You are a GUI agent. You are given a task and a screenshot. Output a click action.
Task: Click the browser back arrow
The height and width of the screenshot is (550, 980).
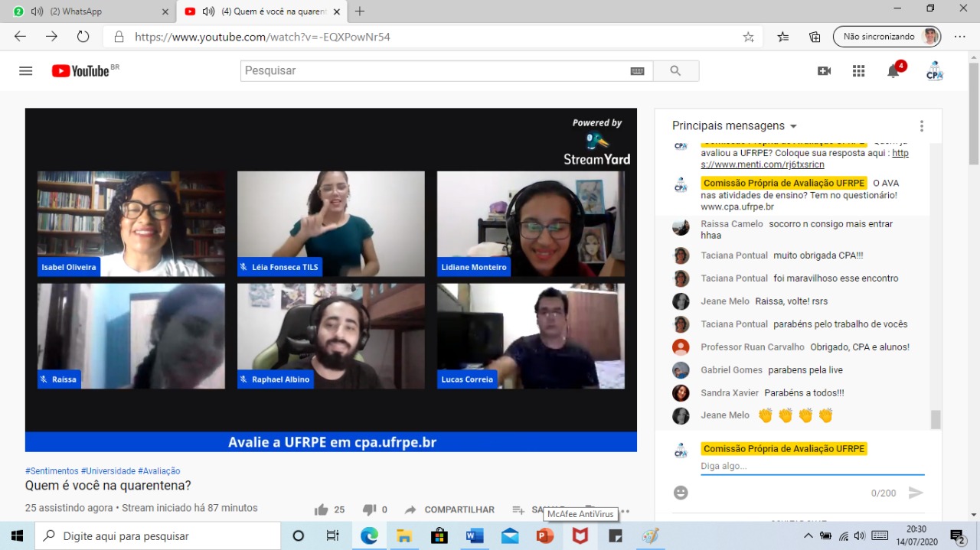pos(20,37)
